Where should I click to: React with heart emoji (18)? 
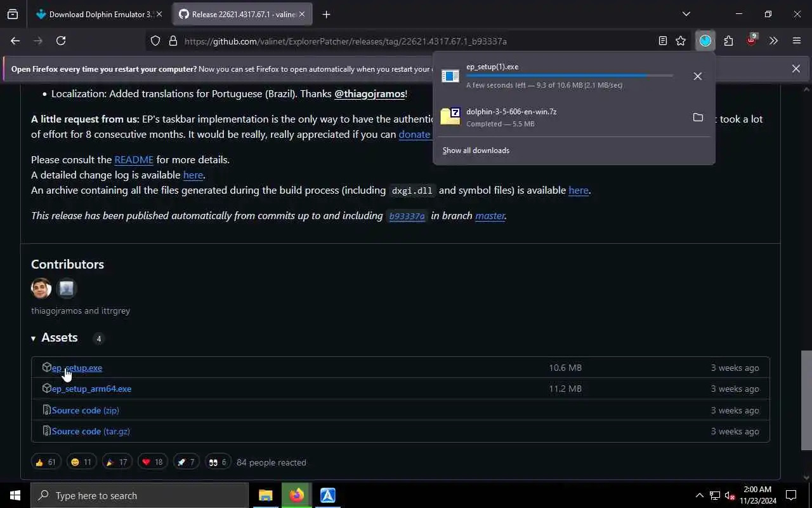click(152, 462)
